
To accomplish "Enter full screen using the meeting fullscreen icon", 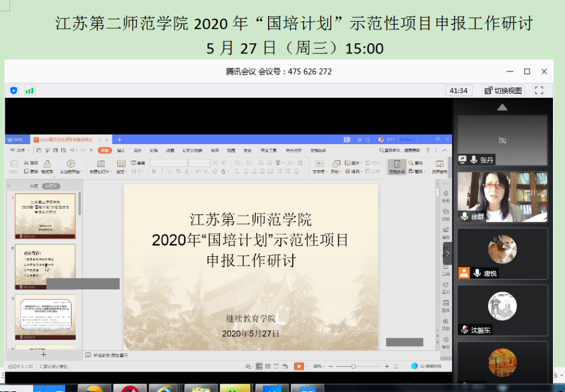I will [539, 90].
